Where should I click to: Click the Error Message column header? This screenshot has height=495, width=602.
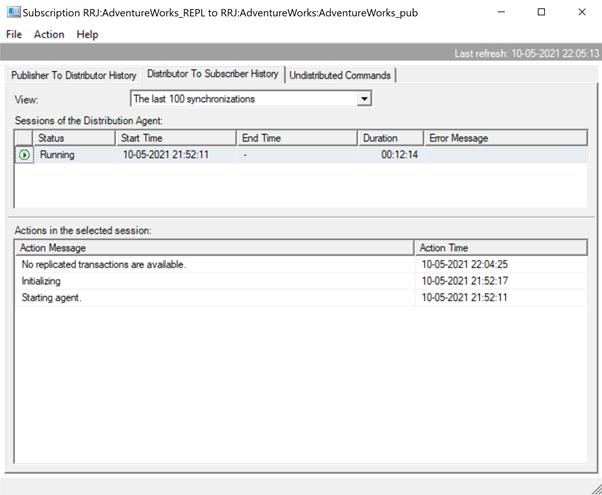506,138
